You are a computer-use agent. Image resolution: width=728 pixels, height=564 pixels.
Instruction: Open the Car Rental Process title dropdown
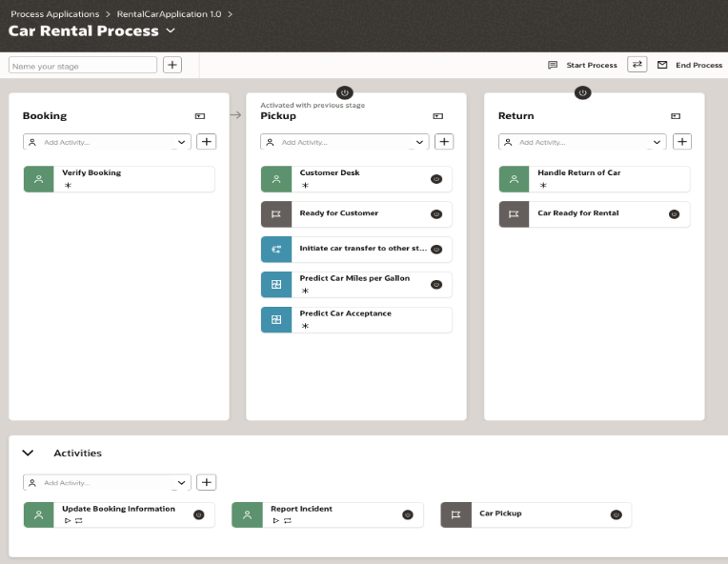point(171,30)
